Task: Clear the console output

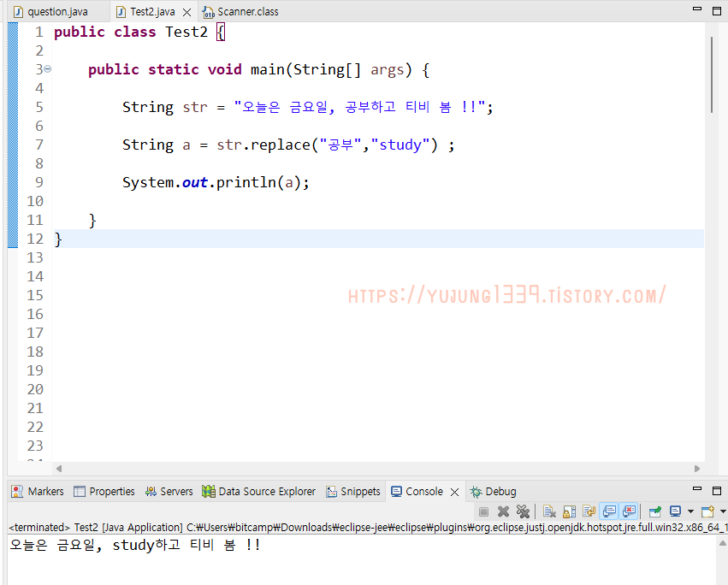Action: tap(549, 511)
